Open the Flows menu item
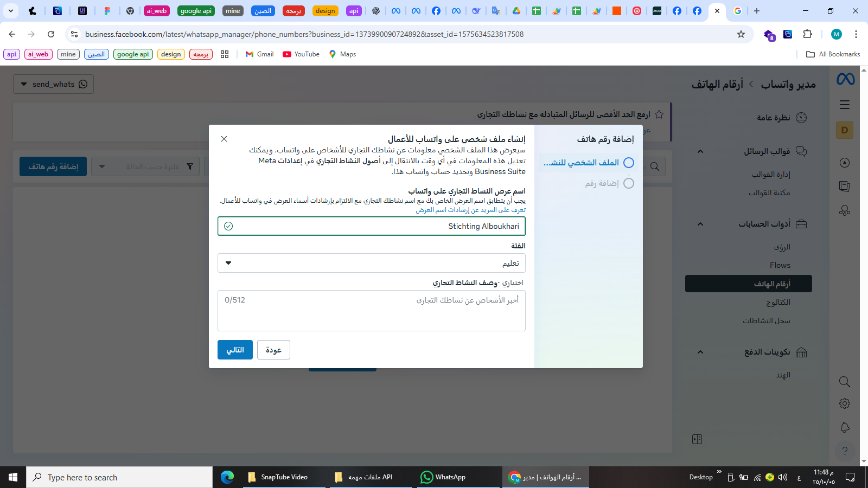This screenshot has width=868, height=488. 780,265
